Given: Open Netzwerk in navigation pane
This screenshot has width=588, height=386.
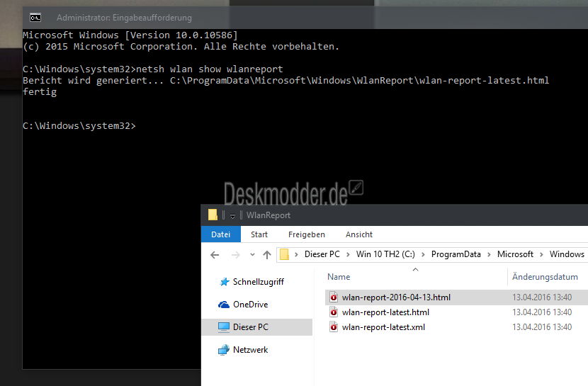Looking at the screenshot, I should point(251,350).
